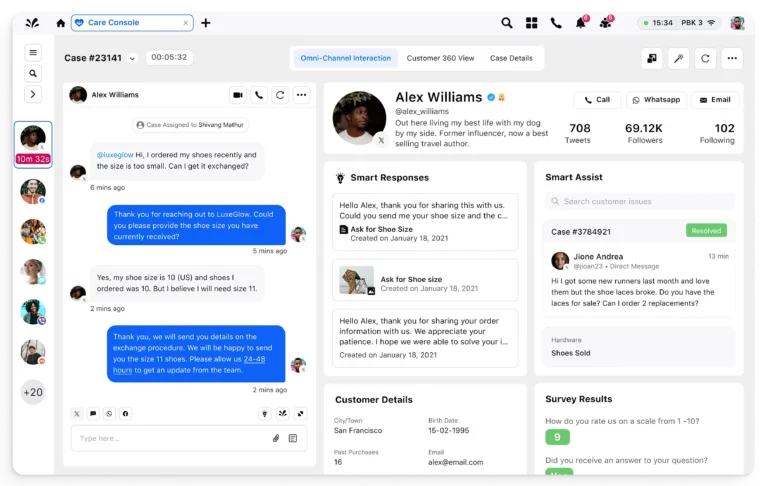The height and width of the screenshot is (486, 769).
Task: Open the +20 more cases bubble
Action: (33, 392)
